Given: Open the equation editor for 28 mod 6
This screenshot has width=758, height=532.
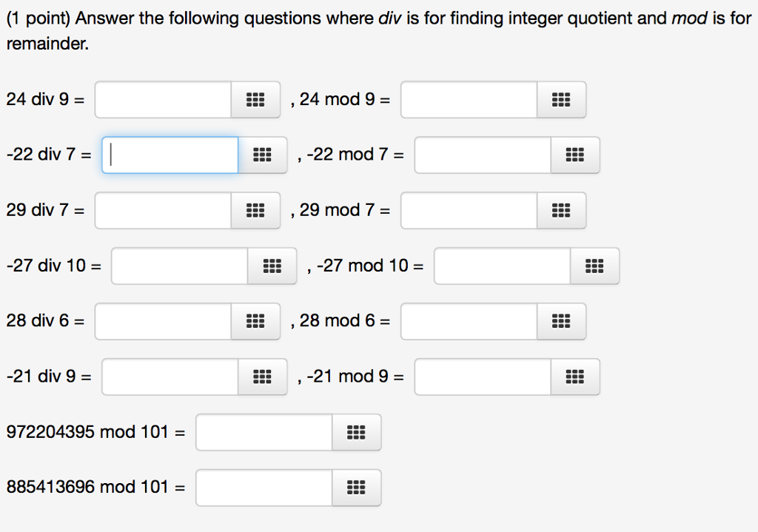Looking at the screenshot, I should coord(561,321).
